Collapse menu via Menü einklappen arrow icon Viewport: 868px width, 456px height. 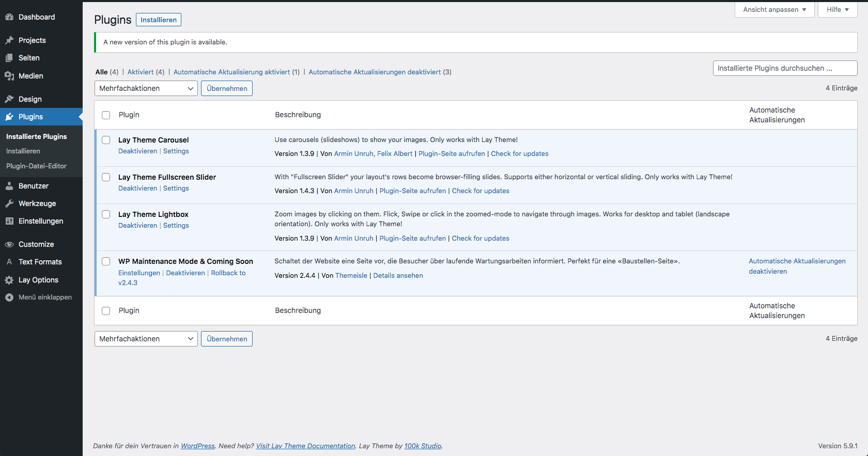9,297
